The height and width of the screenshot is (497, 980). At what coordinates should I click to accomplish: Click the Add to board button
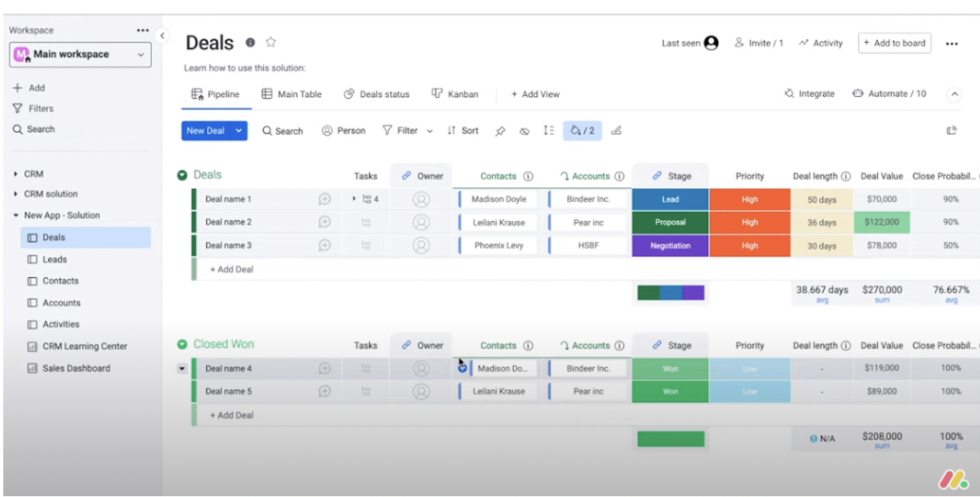coord(895,43)
